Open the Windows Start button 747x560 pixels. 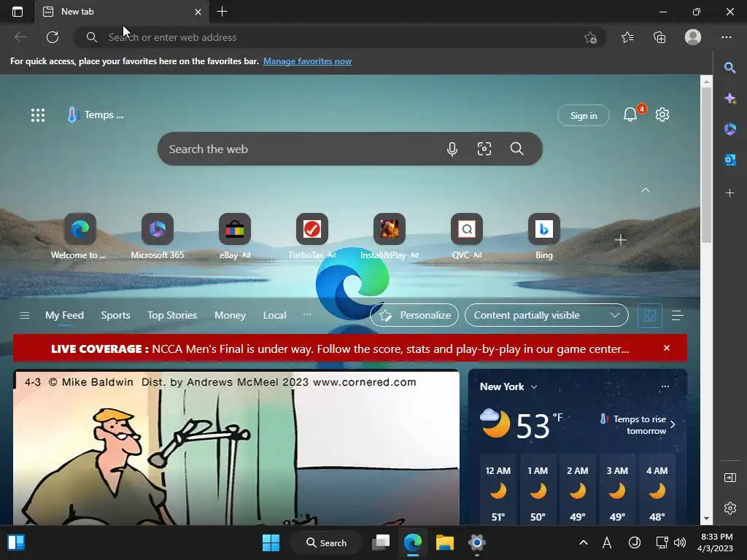click(x=271, y=542)
